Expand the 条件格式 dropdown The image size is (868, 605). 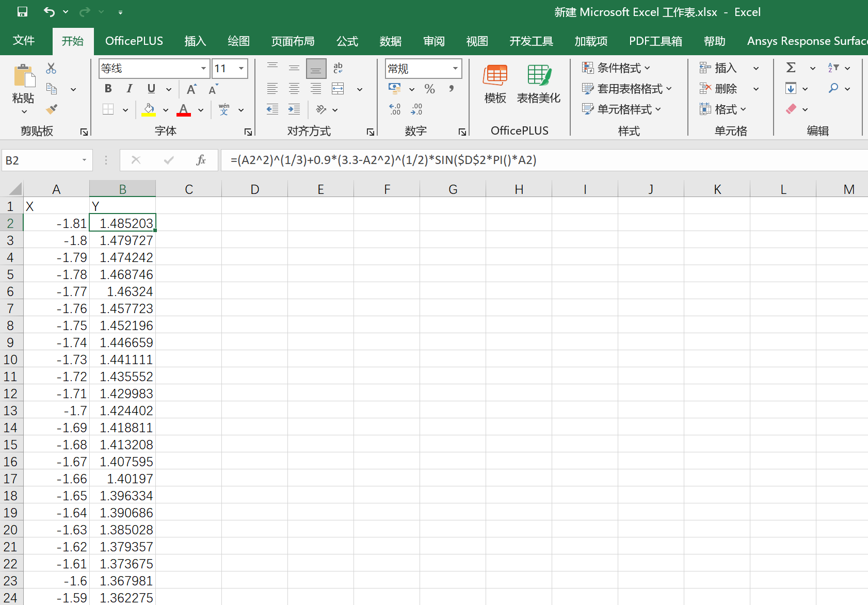(x=616, y=68)
